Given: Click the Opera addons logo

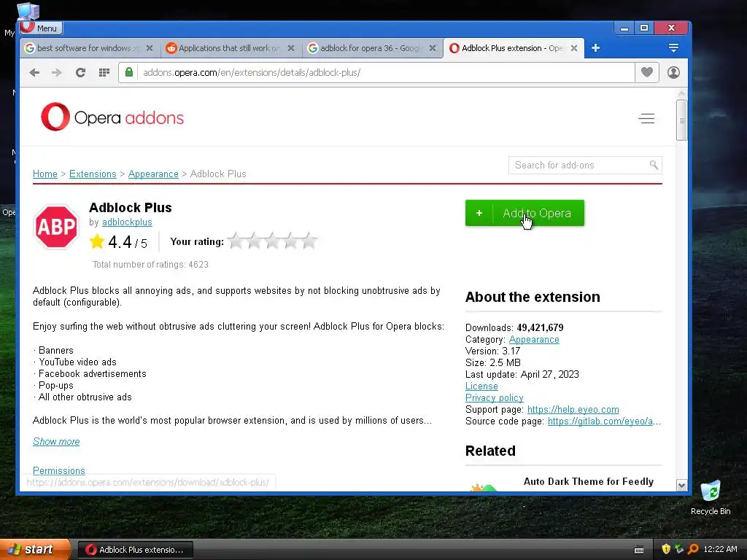Looking at the screenshot, I should coord(112,117).
